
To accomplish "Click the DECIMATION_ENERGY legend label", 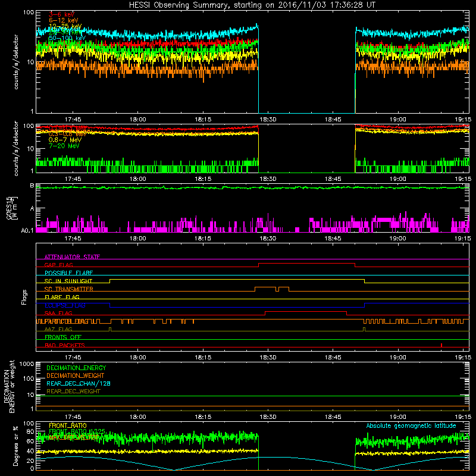I will pyautogui.click(x=76, y=368).
